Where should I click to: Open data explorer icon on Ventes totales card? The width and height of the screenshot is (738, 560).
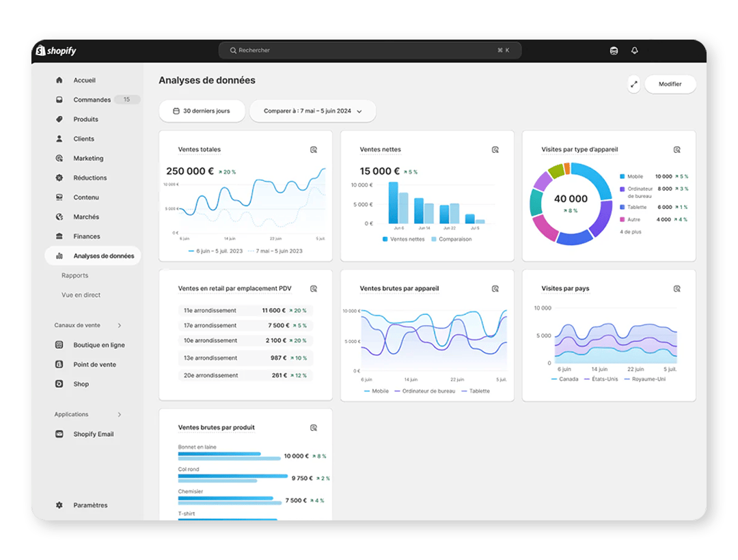pos(314,150)
